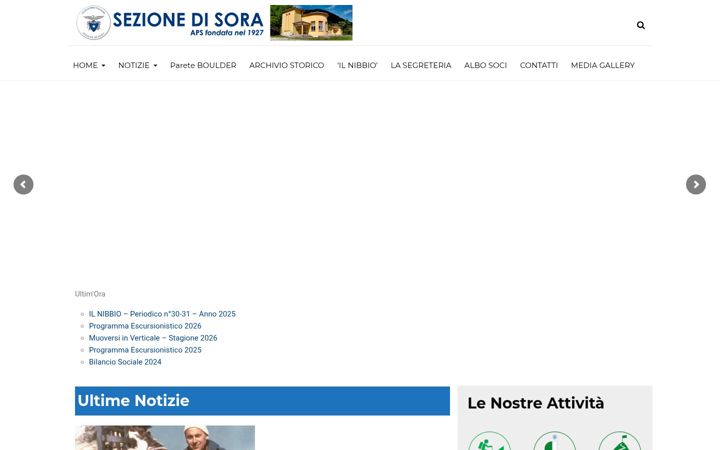
Task: Open Muoversi in Verticale Stagione 2026 link
Action: pos(153,338)
